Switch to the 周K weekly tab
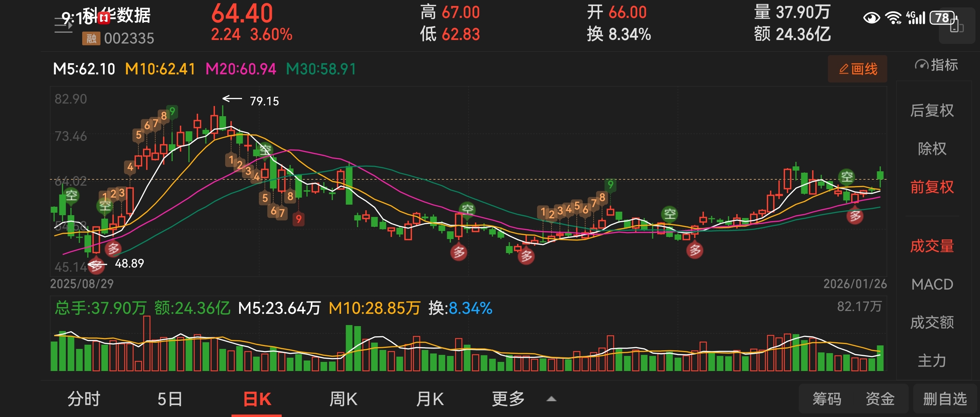Image resolution: width=980 pixels, height=417 pixels. [343, 399]
